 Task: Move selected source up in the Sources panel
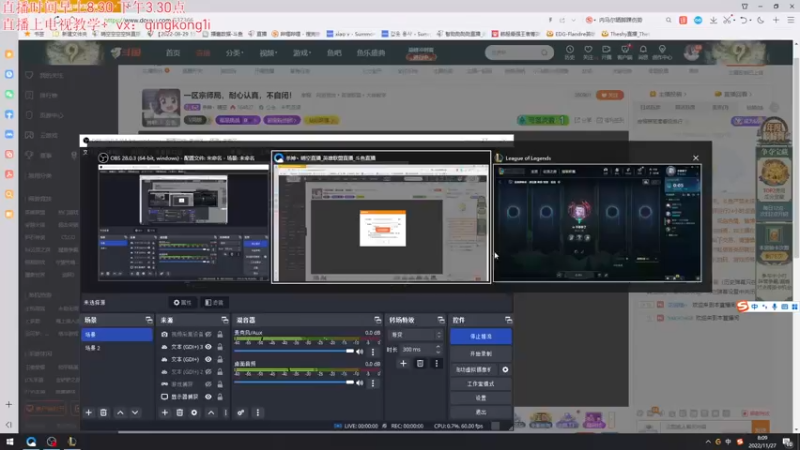211,412
